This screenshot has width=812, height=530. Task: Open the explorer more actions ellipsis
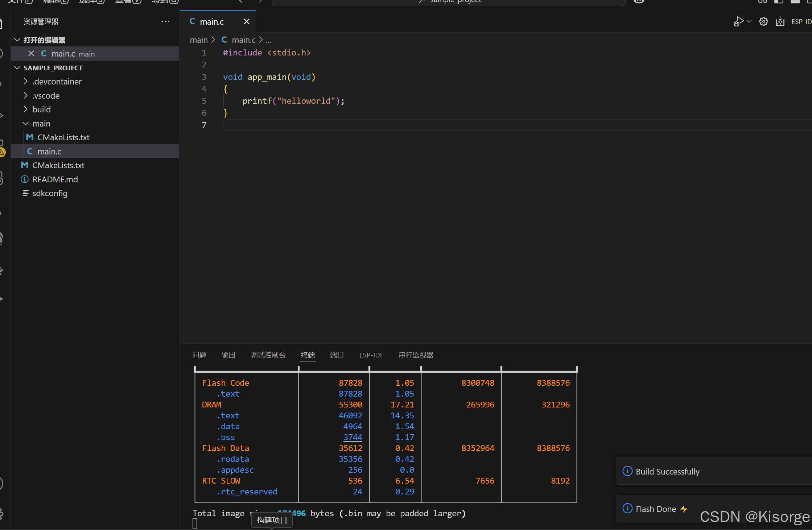pyautogui.click(x=165, y=21)
